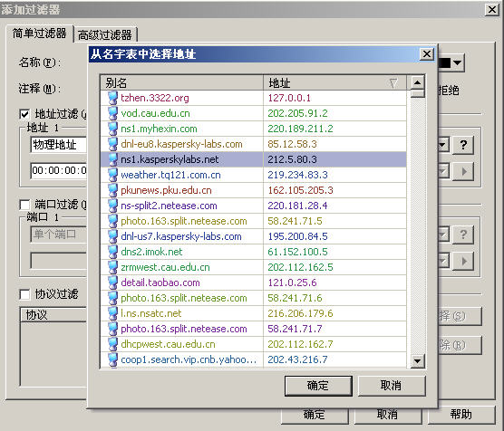Select address 61.152.100.5

[297, 252]
